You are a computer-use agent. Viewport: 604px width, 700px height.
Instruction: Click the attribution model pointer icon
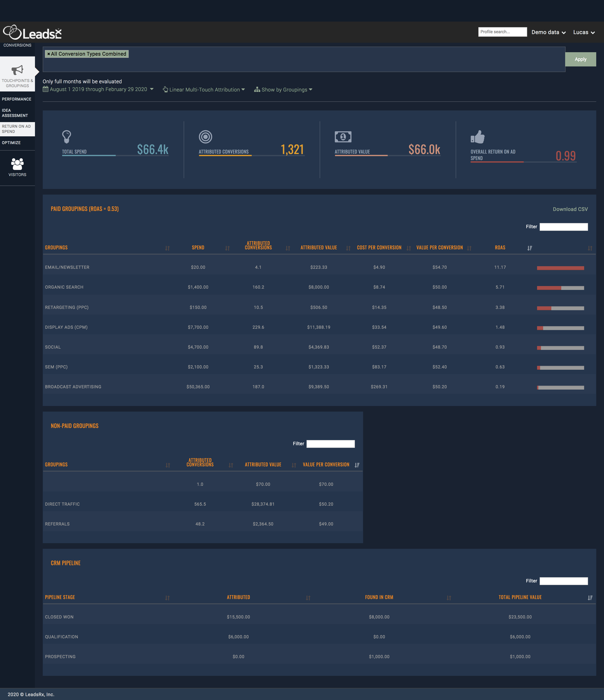click(165, 89)
